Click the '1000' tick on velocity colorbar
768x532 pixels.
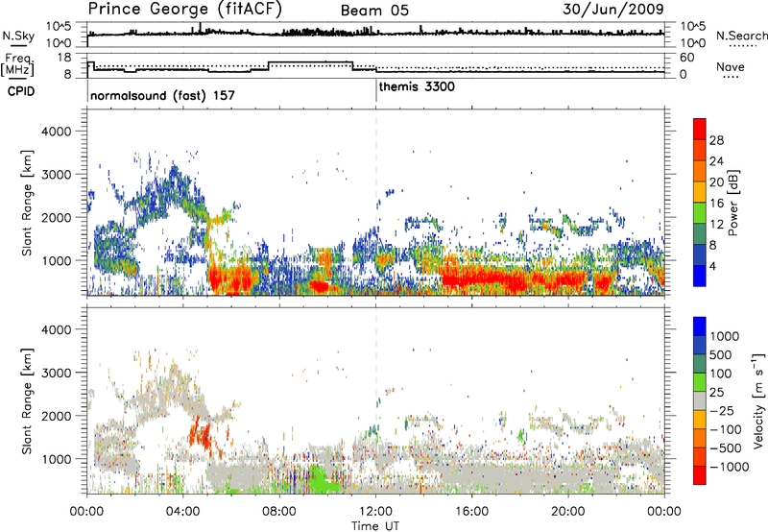[x=724, y=336]
